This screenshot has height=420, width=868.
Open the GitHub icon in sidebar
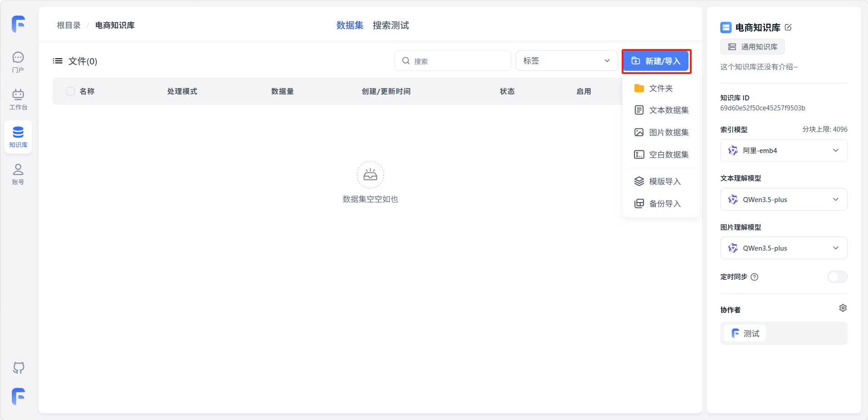pos(18,367)
